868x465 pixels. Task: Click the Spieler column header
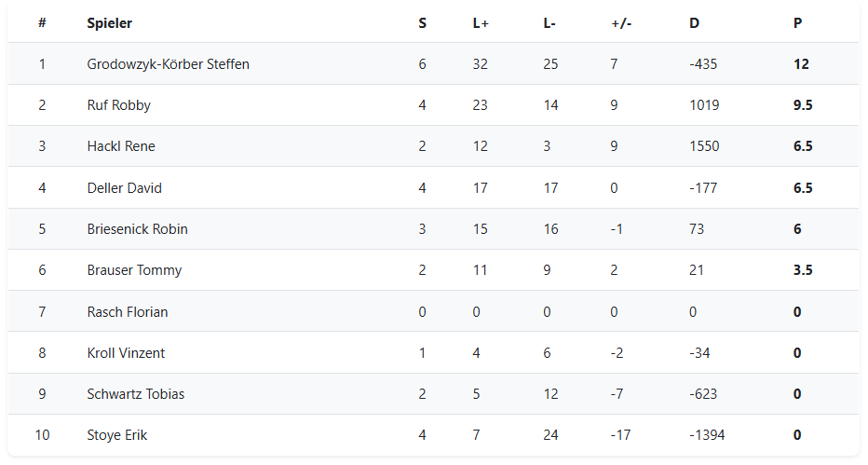[x=109, y=23]
